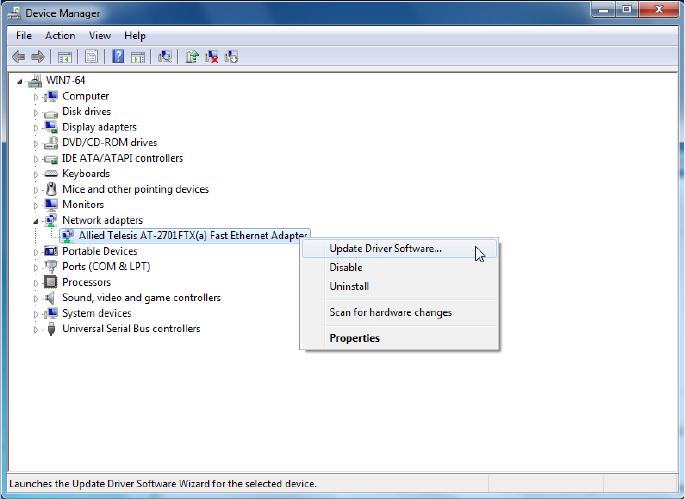Expand the Keyboards node
Image resolution: width=685 pixels, height=499 pixels.
coord(36,175)
